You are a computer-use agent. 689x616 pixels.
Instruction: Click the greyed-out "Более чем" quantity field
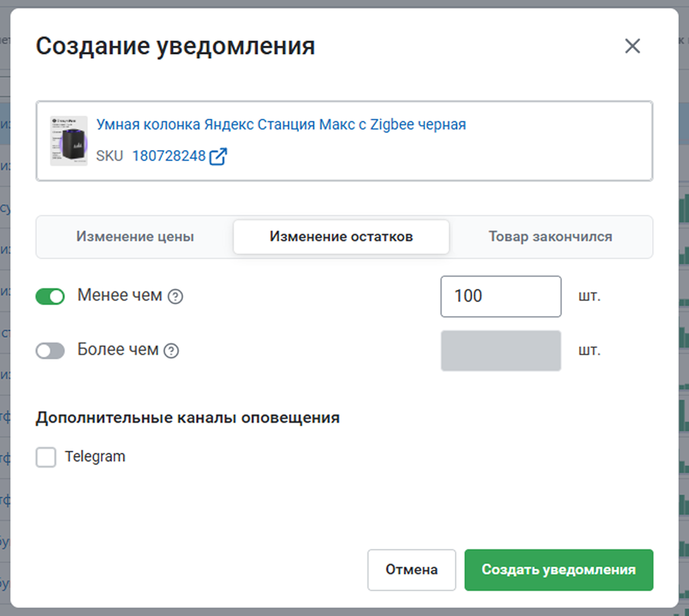point(501,351)
